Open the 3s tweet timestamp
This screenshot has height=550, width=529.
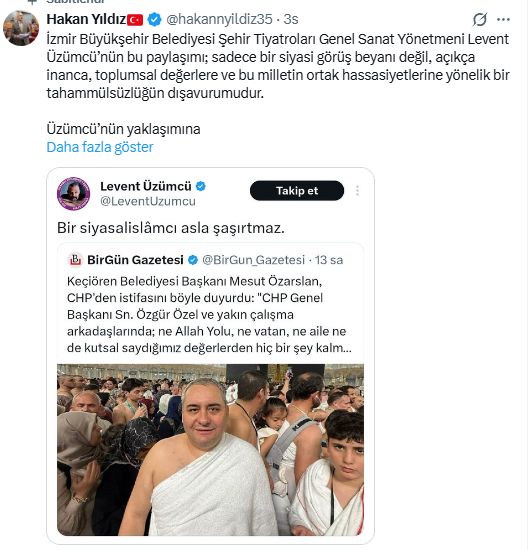click(291, 20)
